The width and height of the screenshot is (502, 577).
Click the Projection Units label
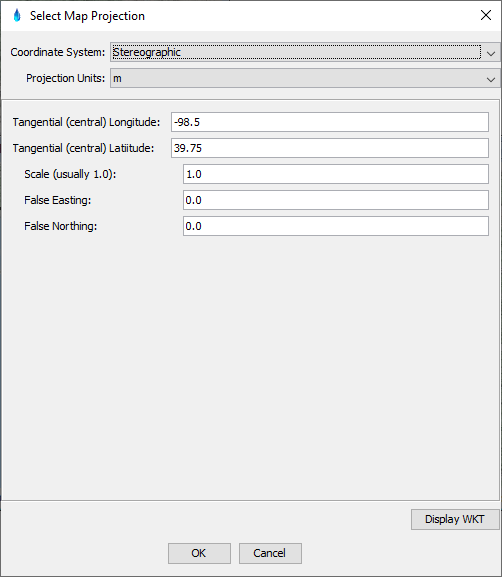tap(66, 78)
